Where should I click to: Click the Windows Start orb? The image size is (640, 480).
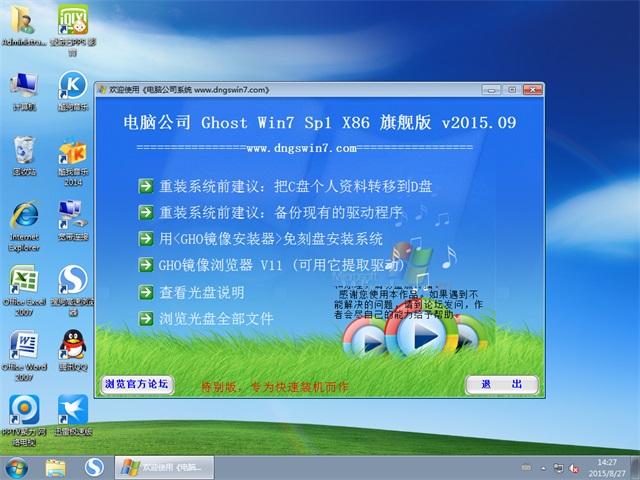pos(17,468)
